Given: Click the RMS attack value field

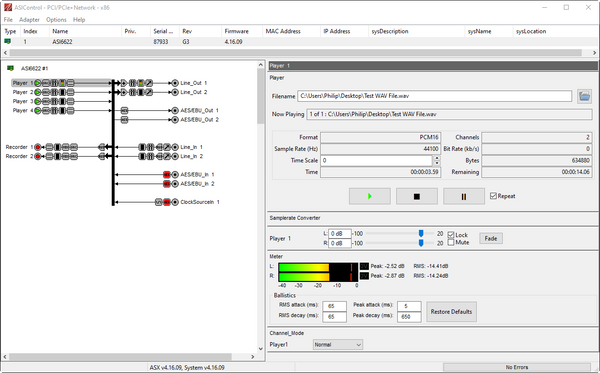Looking at the screenshot, I should point(334,306).
